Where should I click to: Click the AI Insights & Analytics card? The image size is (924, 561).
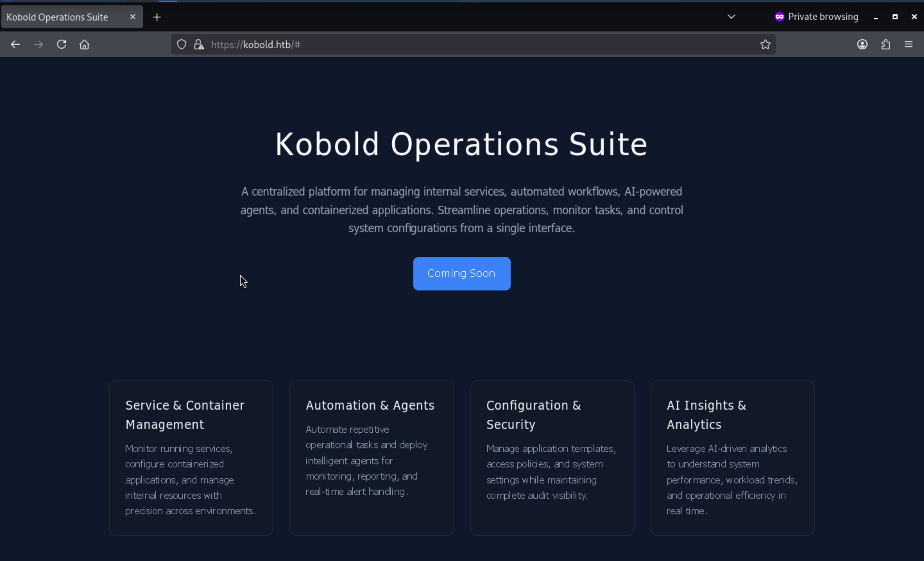coord(732,457)
